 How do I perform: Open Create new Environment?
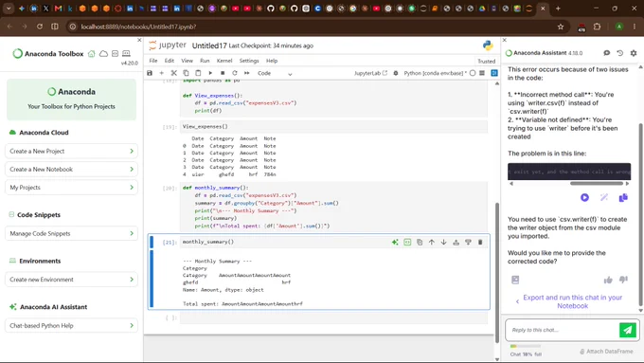[71, 280]
